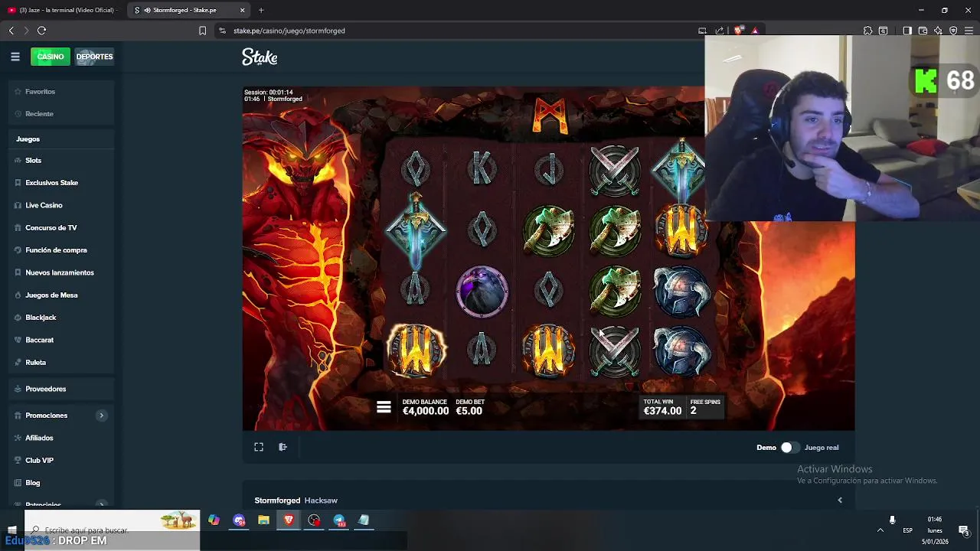
Task: Open the Brave VPN shield icon
Action: pyautogui.click(x=953, y=31)
